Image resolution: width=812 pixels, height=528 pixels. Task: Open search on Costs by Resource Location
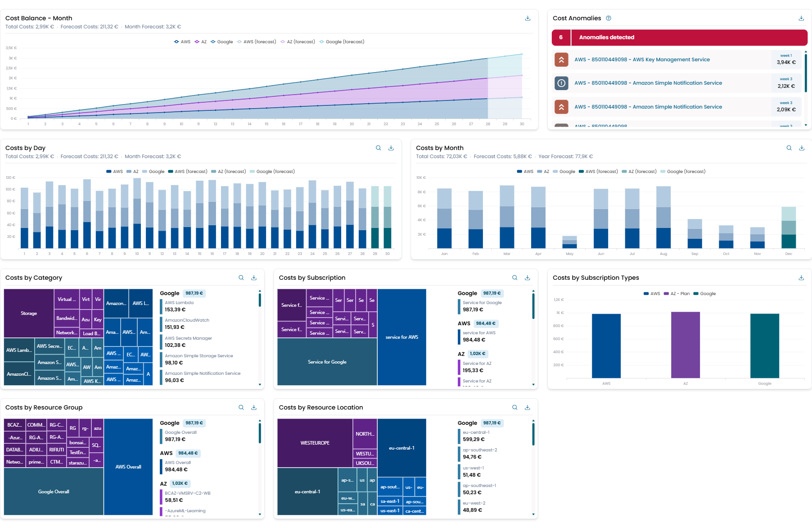coord(515,408)
